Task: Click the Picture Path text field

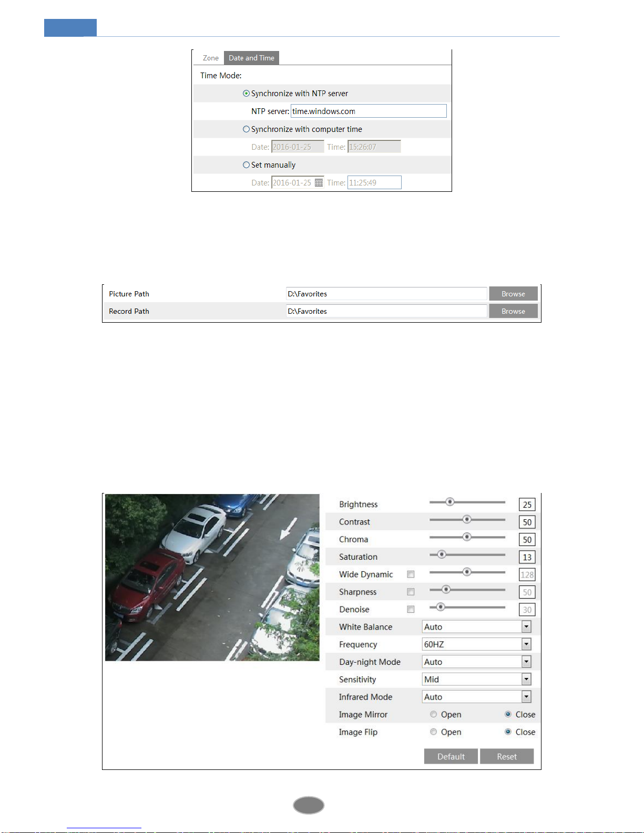Action: click(386, 294)
